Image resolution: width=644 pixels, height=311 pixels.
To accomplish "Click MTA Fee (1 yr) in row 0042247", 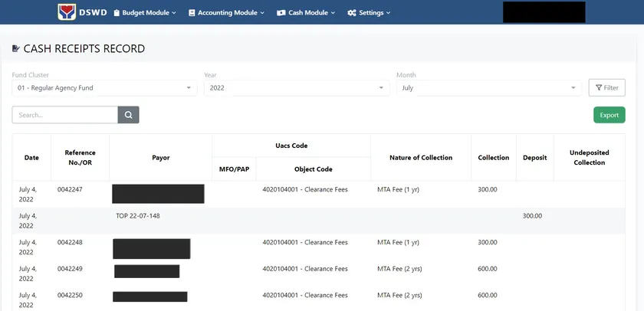I will pos(398,189).
